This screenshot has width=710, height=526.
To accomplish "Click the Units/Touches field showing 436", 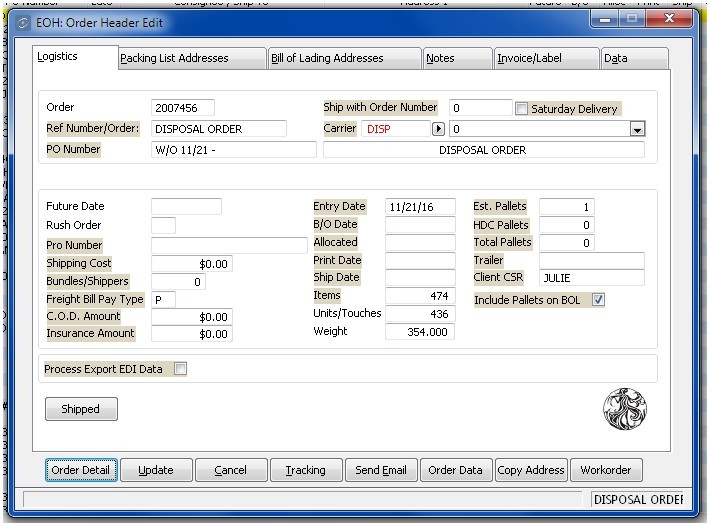I will (x=420, y=314).
